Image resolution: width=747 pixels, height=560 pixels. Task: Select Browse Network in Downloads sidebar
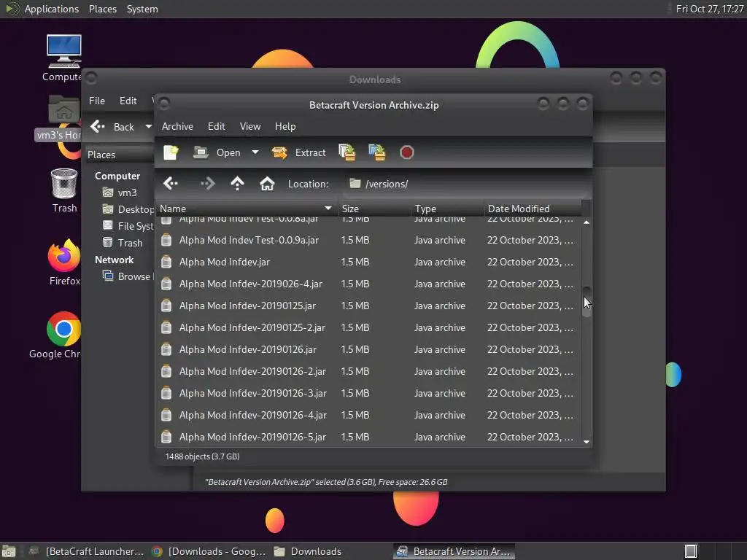[x=128, y=276]
